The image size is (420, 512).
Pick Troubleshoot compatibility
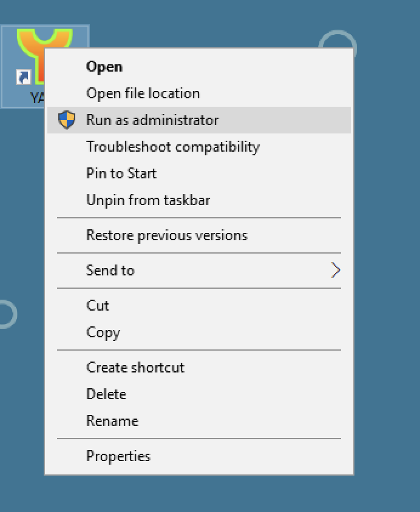173,147
